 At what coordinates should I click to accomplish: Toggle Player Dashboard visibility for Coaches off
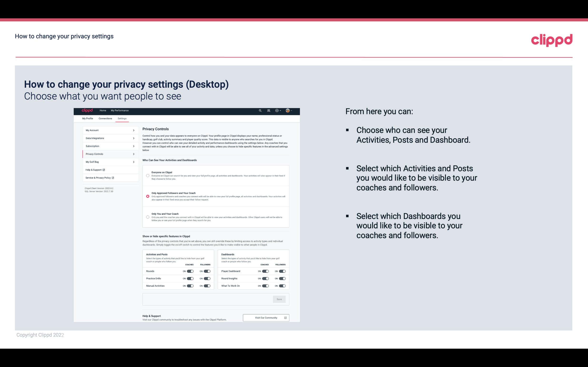[x=265, y=271]
